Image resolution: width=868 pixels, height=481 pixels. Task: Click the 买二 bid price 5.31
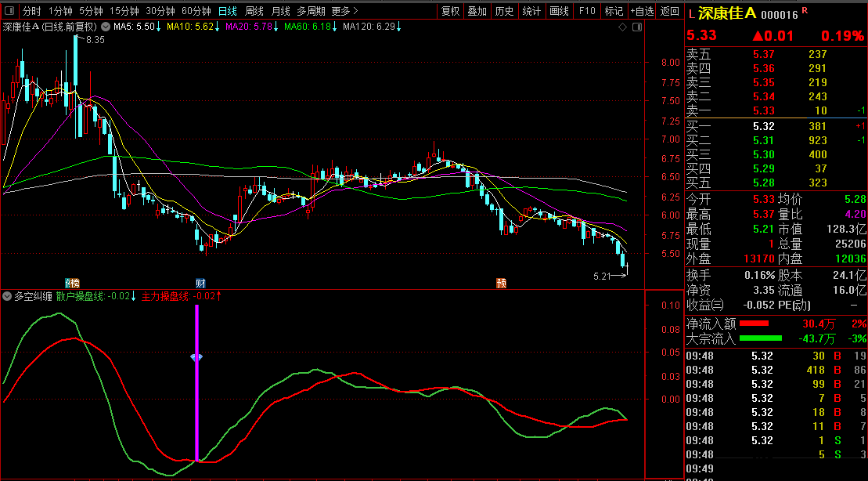pyautogui.click(x=763, y=140)
